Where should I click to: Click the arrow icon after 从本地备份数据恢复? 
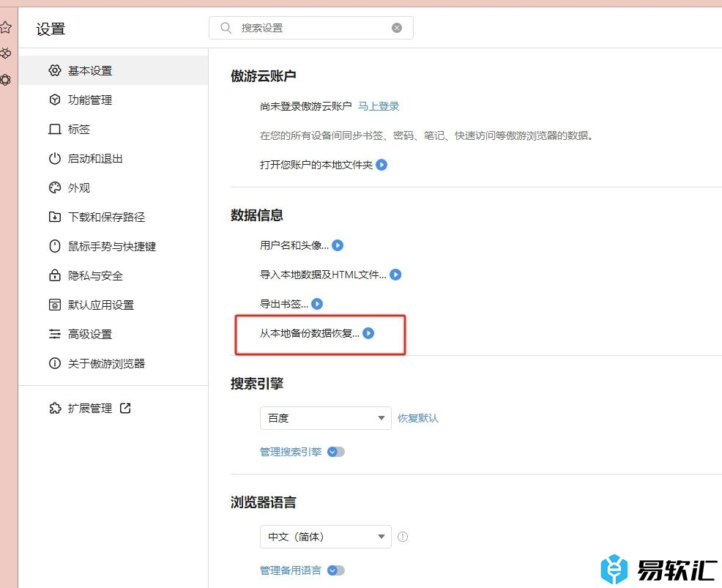(x=368, y=333)
